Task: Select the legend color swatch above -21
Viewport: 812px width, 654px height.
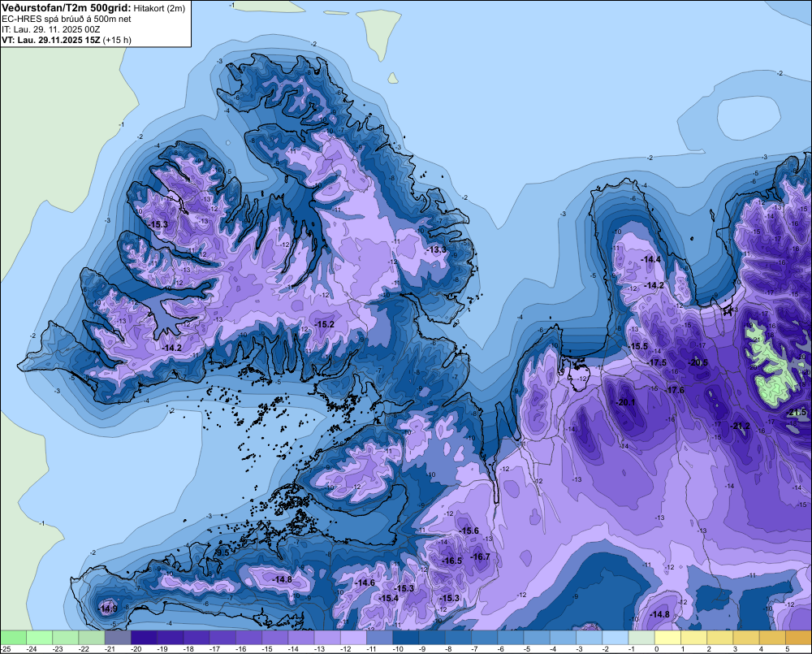Action: click(118, 637)
